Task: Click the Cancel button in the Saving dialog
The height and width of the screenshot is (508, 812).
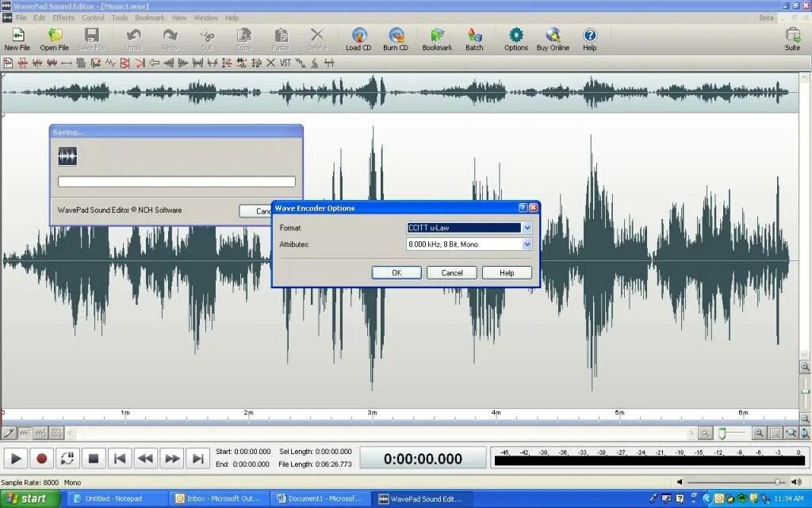Action: 255,211
